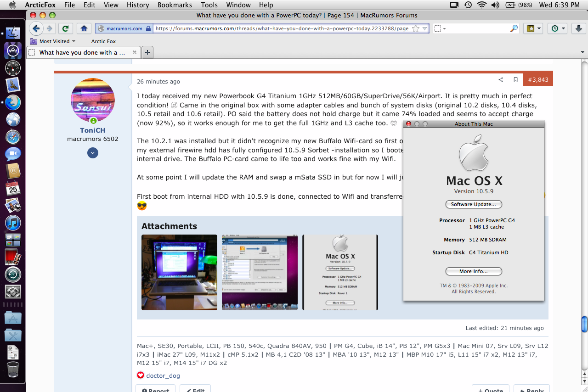This screenshot has height=392, width=588.
Task: Click the vertical scrollbar thumb
Action: click(584, 324)
